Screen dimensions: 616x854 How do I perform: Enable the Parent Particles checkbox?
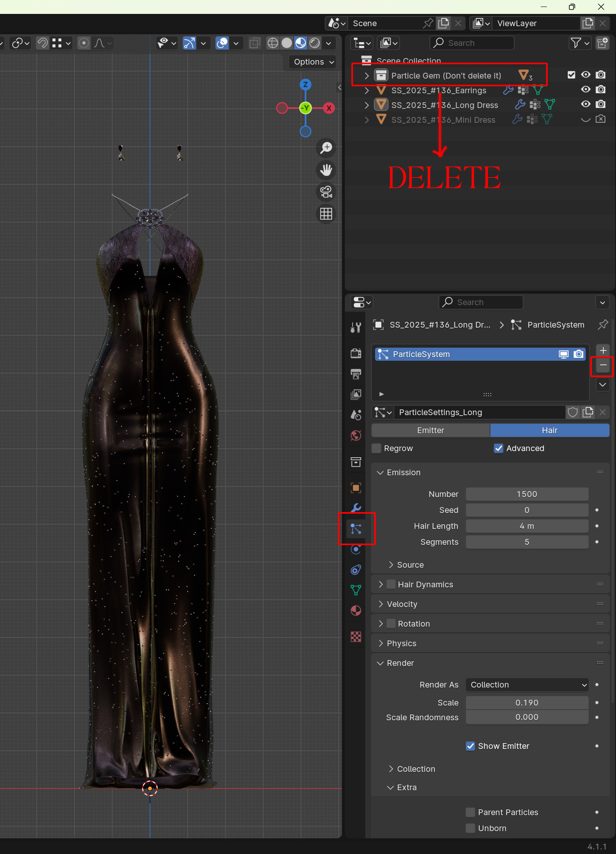[470, 812]
